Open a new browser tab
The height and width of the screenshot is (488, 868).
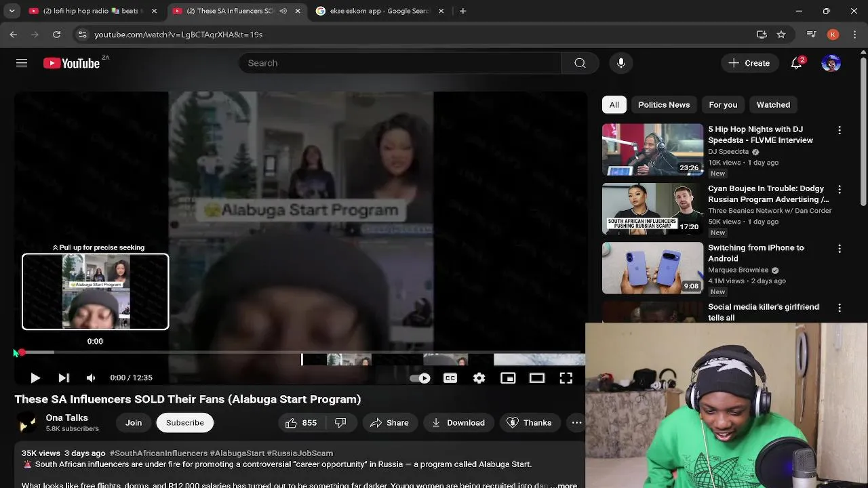pos(463,11)
